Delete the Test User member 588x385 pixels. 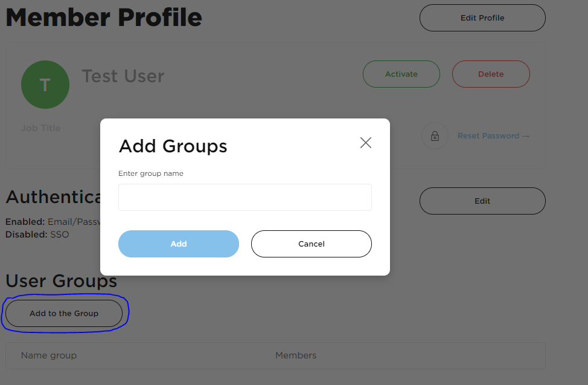pos(491,74)
